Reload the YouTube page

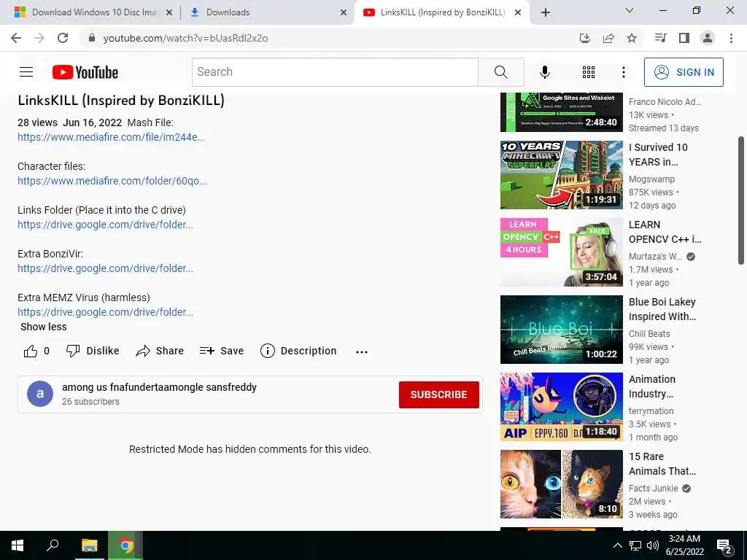coord(63,38)
